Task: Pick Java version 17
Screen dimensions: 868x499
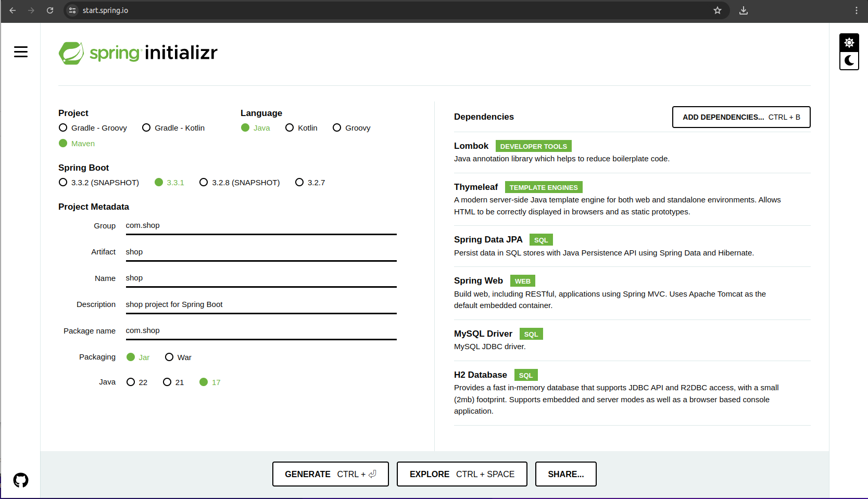Action: (210, 382)
